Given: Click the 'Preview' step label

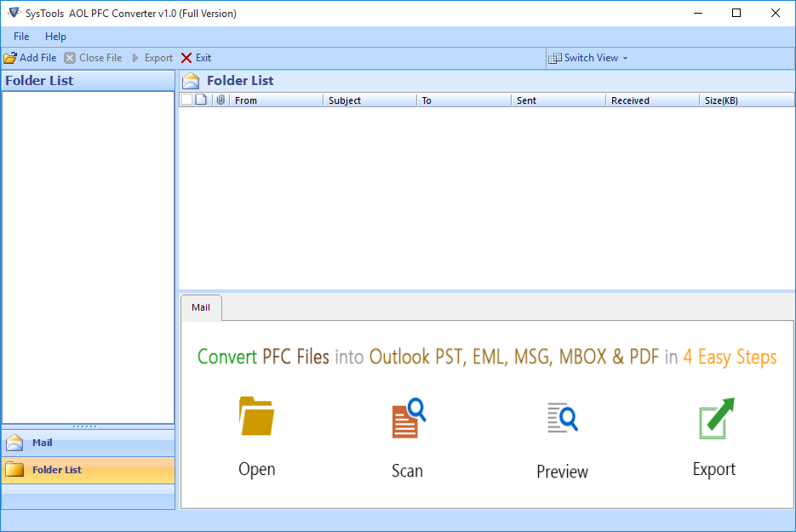Looking at the screenshot, I should (562, 472).
